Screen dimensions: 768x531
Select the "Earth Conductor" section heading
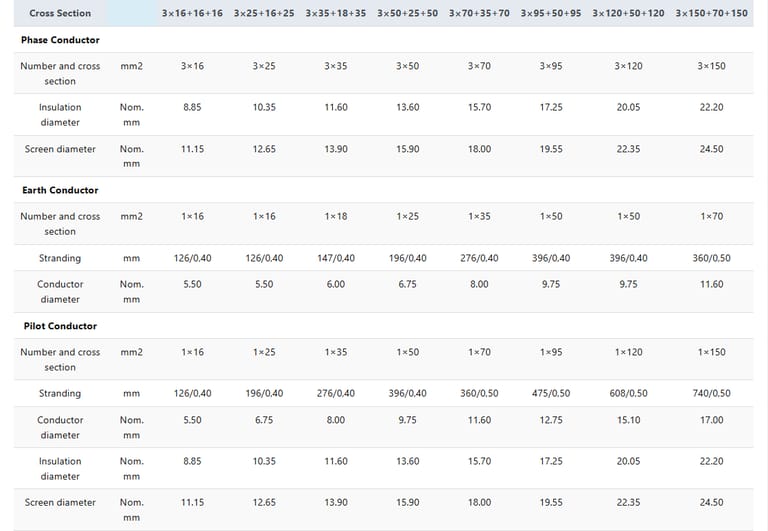point(60,190)
